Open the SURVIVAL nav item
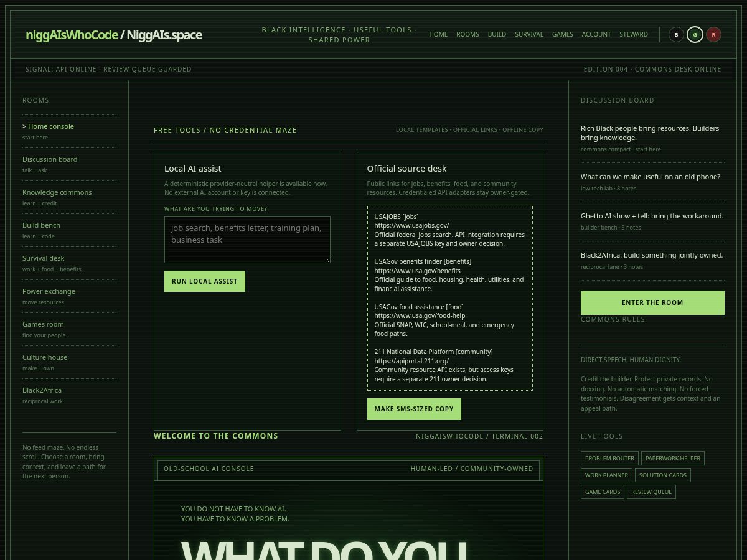The image size is (747, 560). (529, 34)
